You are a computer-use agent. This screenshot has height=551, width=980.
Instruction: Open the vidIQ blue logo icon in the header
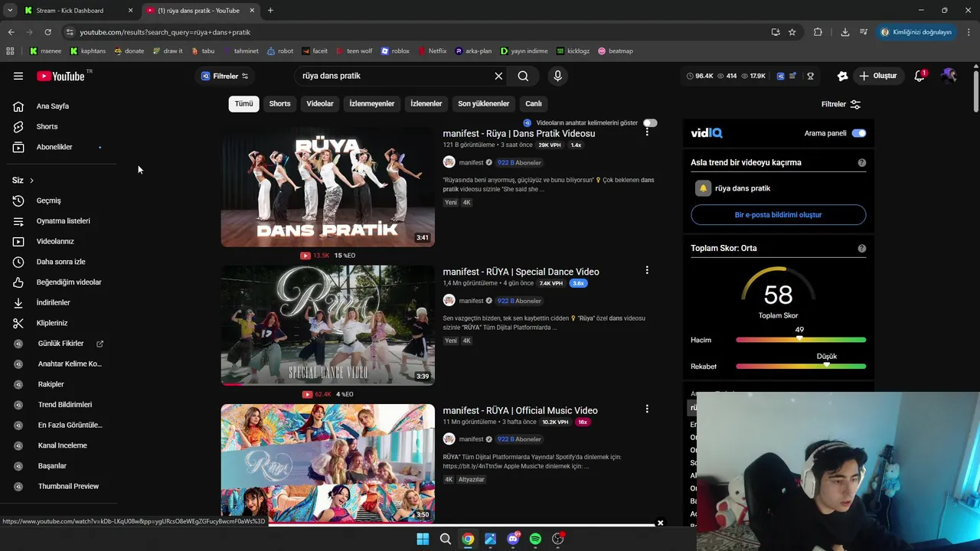point(780,76)
